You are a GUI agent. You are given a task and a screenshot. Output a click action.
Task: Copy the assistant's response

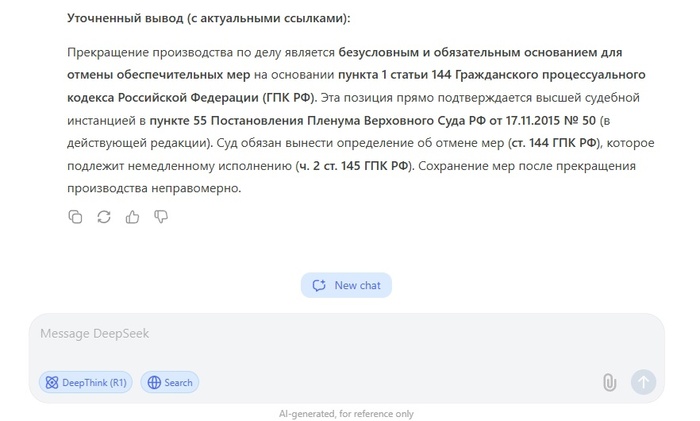click(75, 216)
